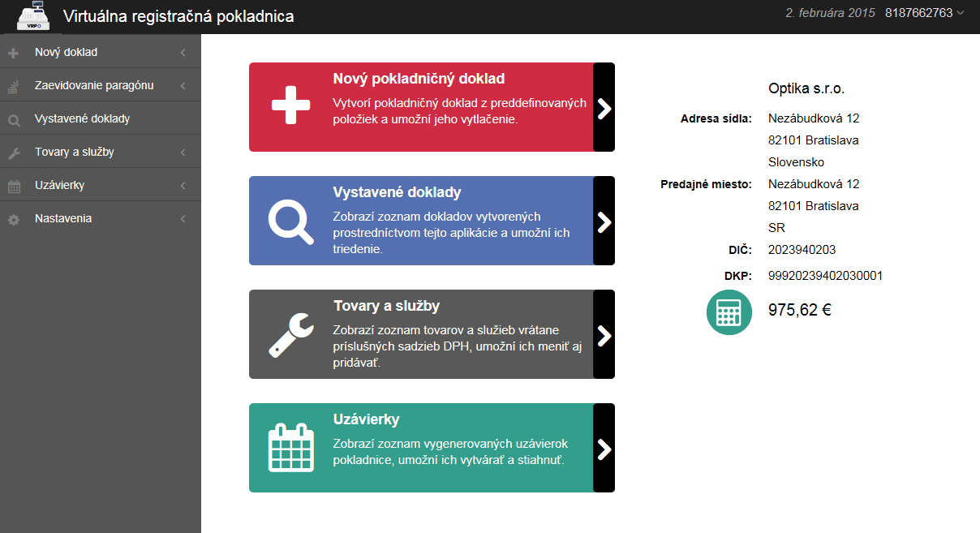Expand the Nový doklad sidebar chevron
The height and width of the screenshot is (533, 980).
tap(183, 53)
